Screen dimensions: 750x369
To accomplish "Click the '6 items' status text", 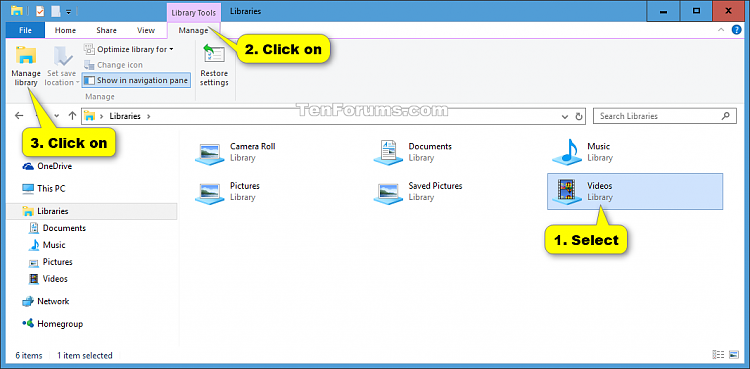I will tap(29, 356).
